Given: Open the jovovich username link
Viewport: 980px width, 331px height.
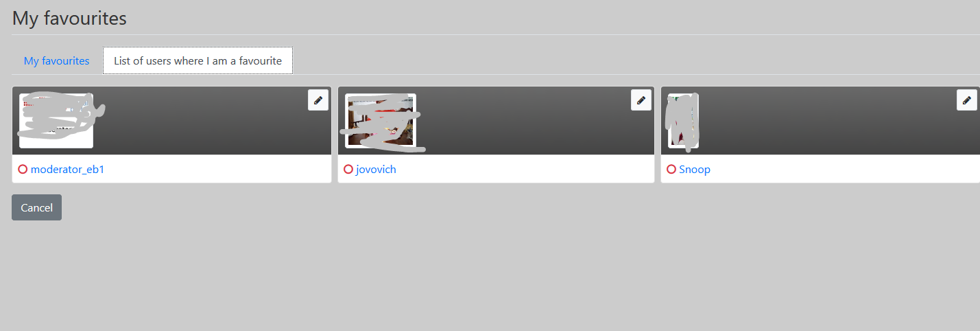Looking at the screenshot, I should (376, 170).
